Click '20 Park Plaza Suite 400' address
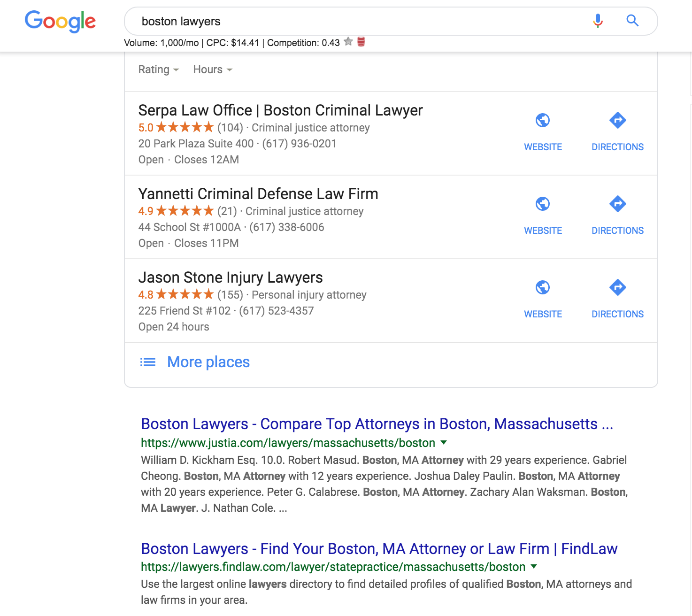Screen dimensions: 692x616 click(x=196, y=144)
